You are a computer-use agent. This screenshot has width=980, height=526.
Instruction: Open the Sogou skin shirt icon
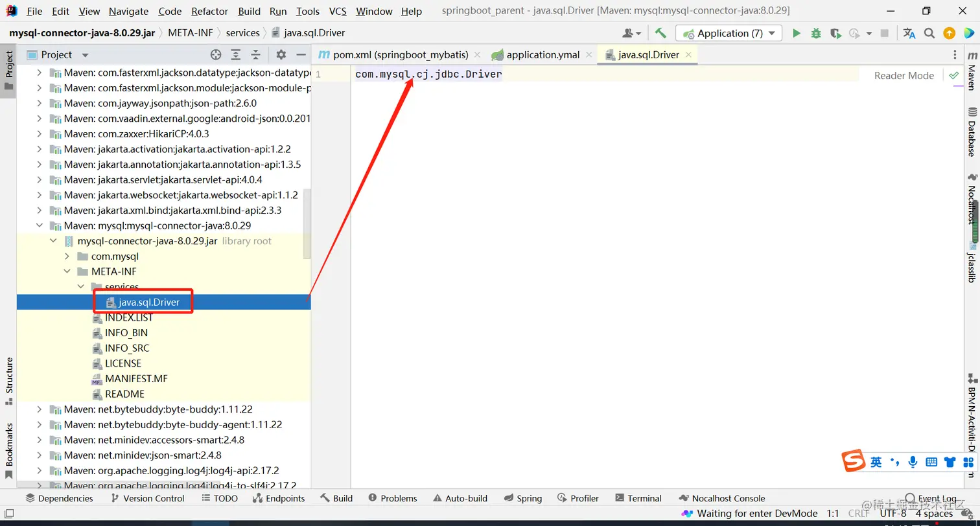[x=950, y=462]
